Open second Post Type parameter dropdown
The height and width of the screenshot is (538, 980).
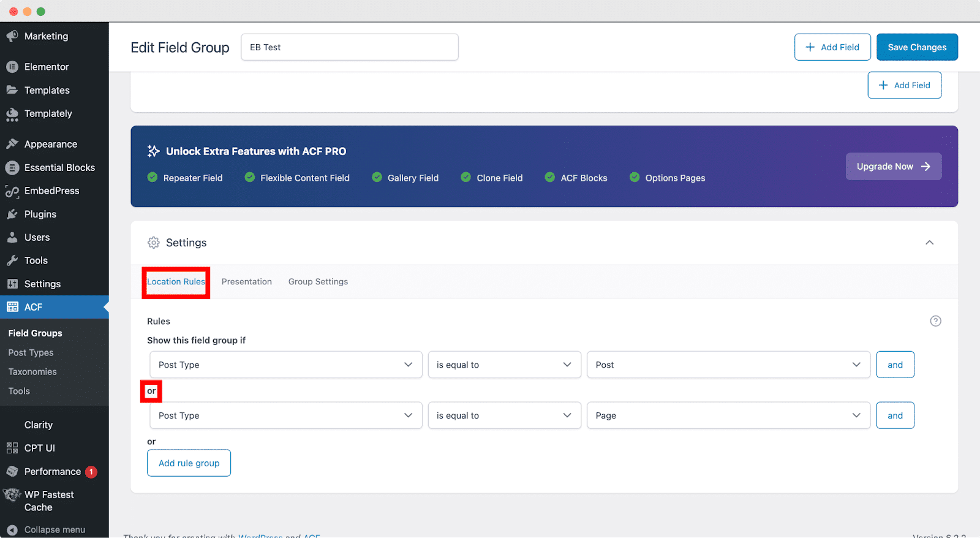click(x=286, y=415)
